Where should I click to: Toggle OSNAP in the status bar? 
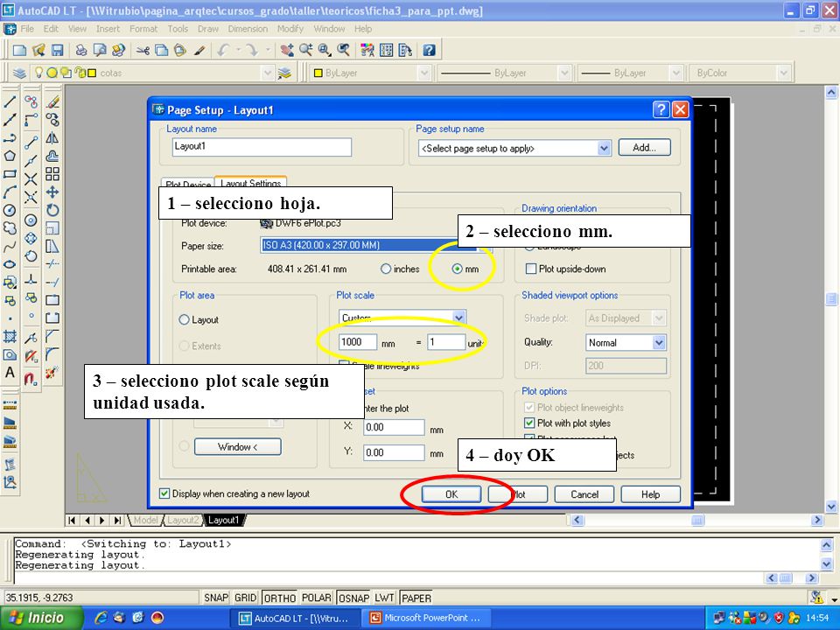pos(353,598)
